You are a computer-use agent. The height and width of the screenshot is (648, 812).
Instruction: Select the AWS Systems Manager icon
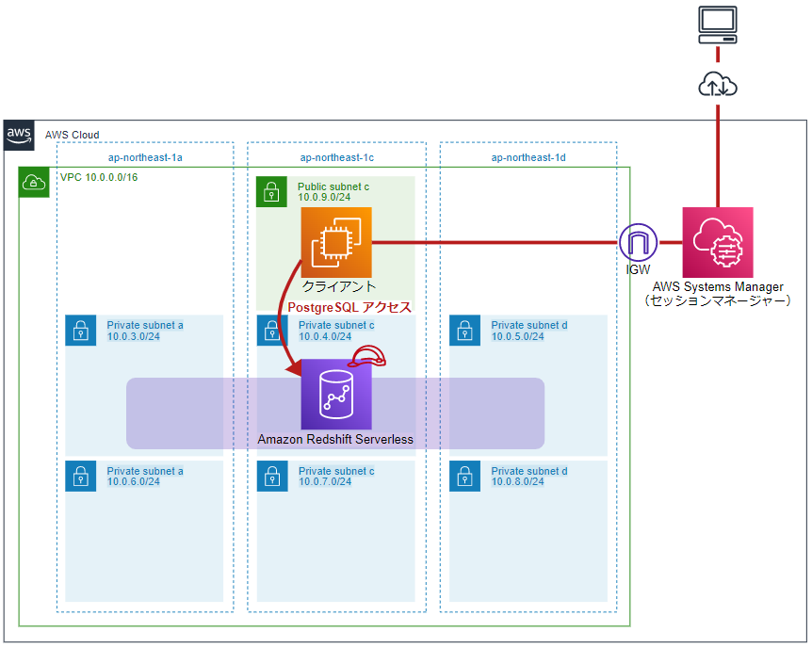(718, 242)
